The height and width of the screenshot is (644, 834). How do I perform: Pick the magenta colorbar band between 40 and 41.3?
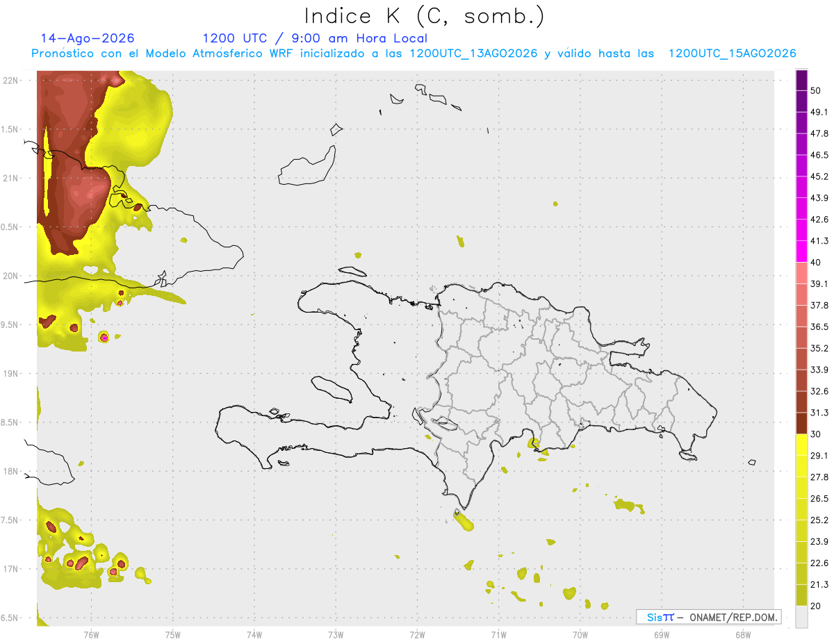point(801,251)
